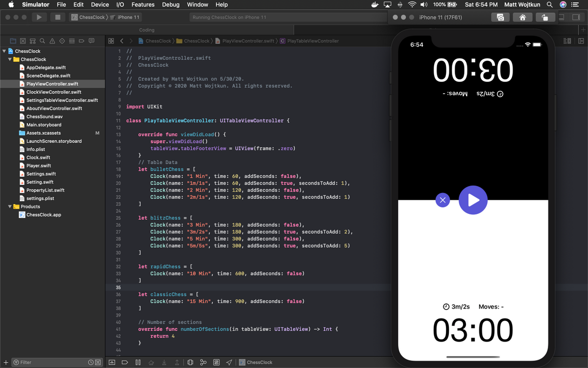Image resolution: width=588 pixels, height=368 pixels.
Task: Dismiss the clock with the X button
Action: coord(442,200)
